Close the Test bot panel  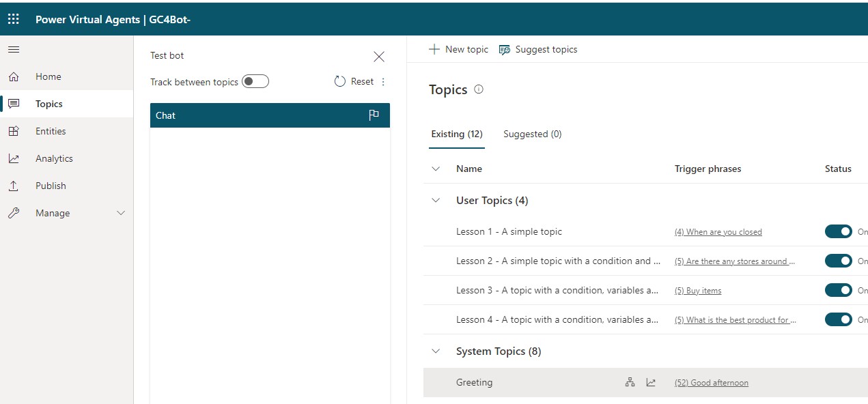(x=379, y=57)
